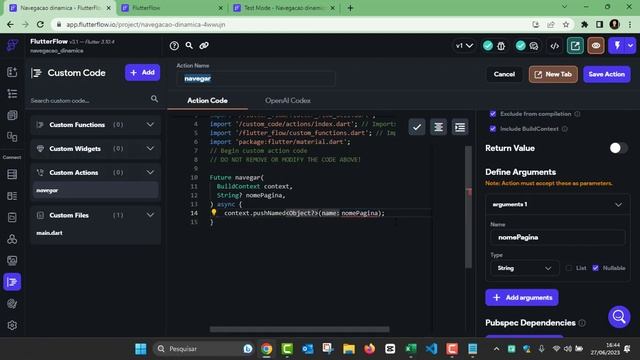Click the Pubspec Dependencies info icon

point(582,323)
